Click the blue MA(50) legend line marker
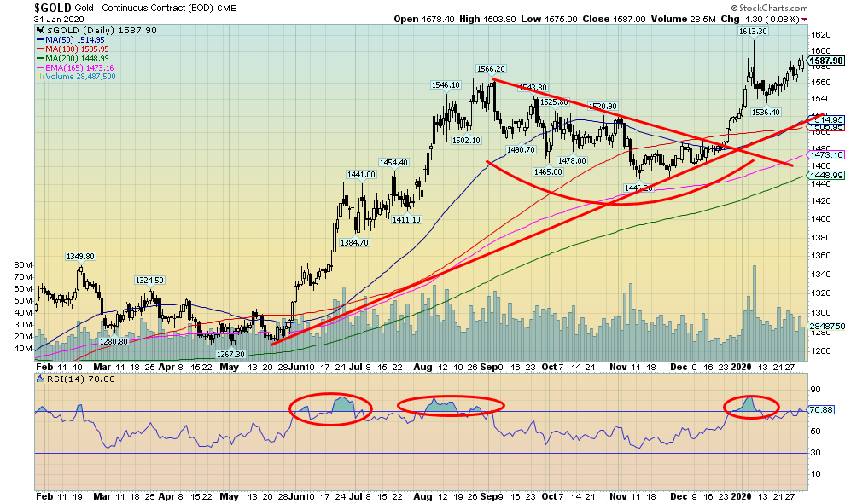 point(38,42)
